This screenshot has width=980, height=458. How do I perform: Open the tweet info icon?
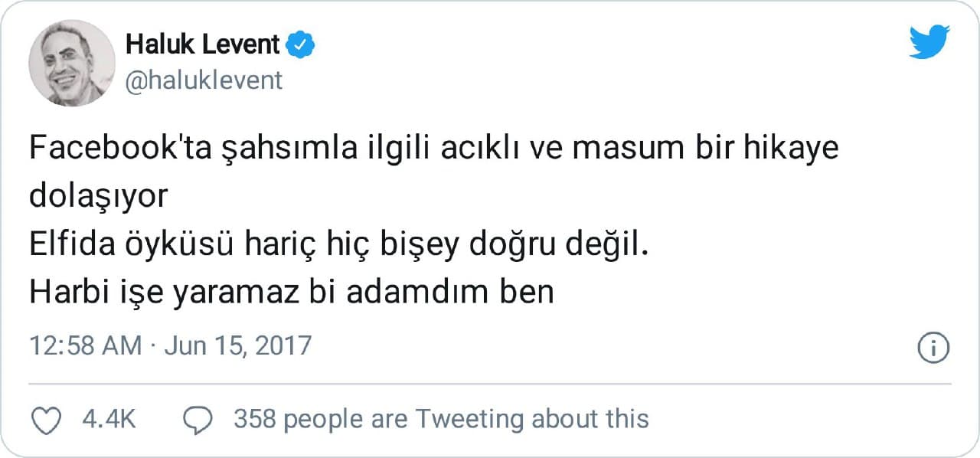933,348
